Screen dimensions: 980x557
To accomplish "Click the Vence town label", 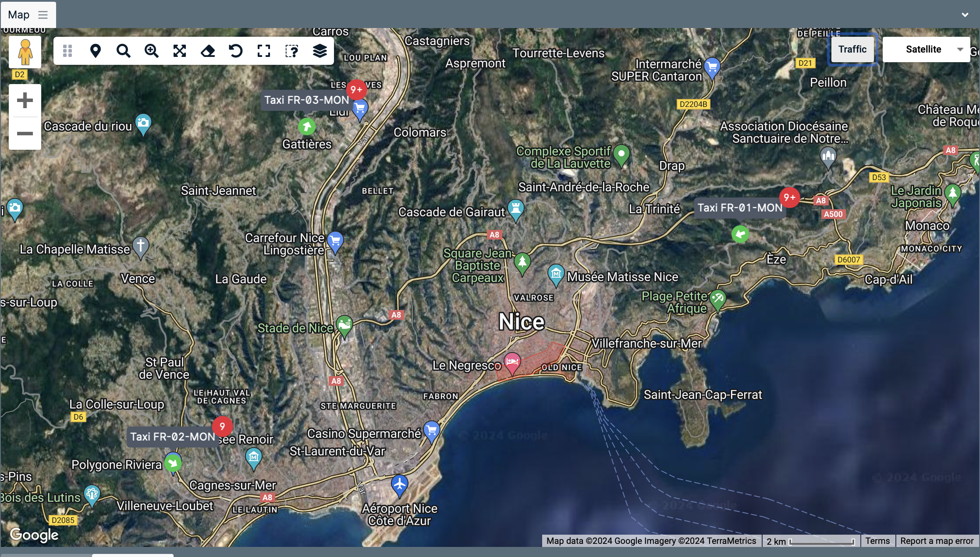I will pyautogui.click(x=138, y=279).
